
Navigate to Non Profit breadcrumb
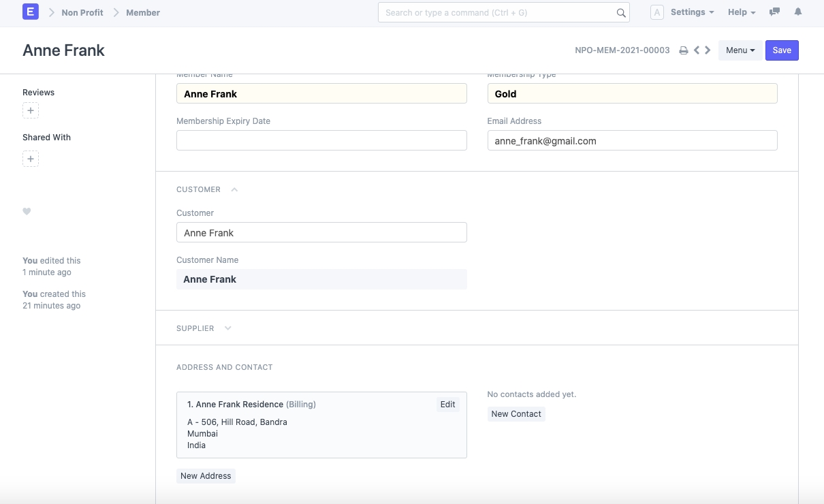coord(82,12)
